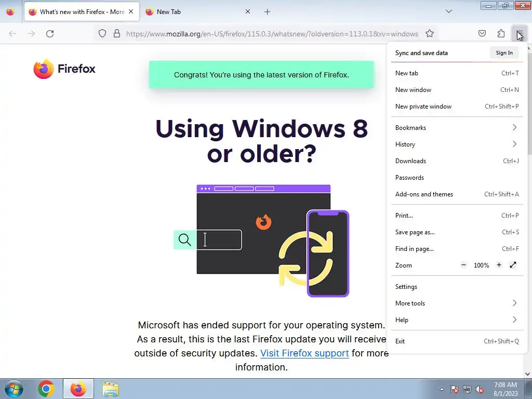
Task: Open the List all tabs dropdown
Action: tap(448, 12)
